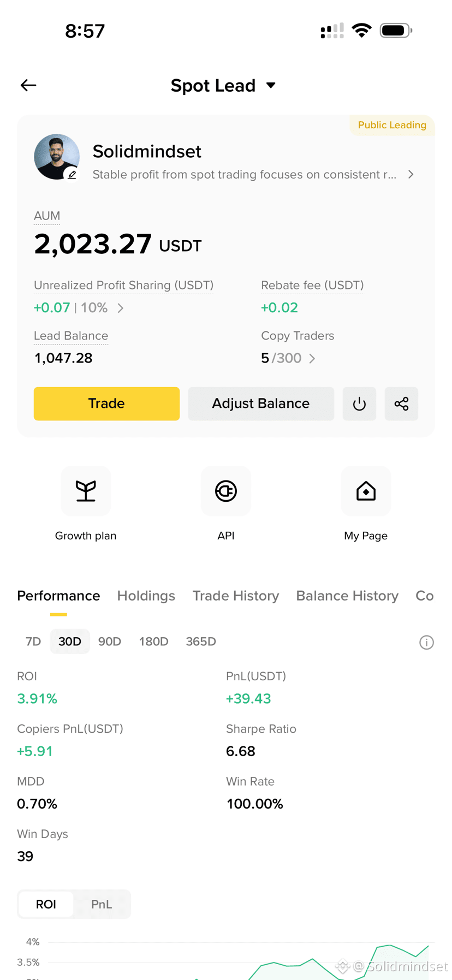Tap Adjust Balance button
Image resolution: width=452 pixels, height=980 pixels.
(261, 403)
